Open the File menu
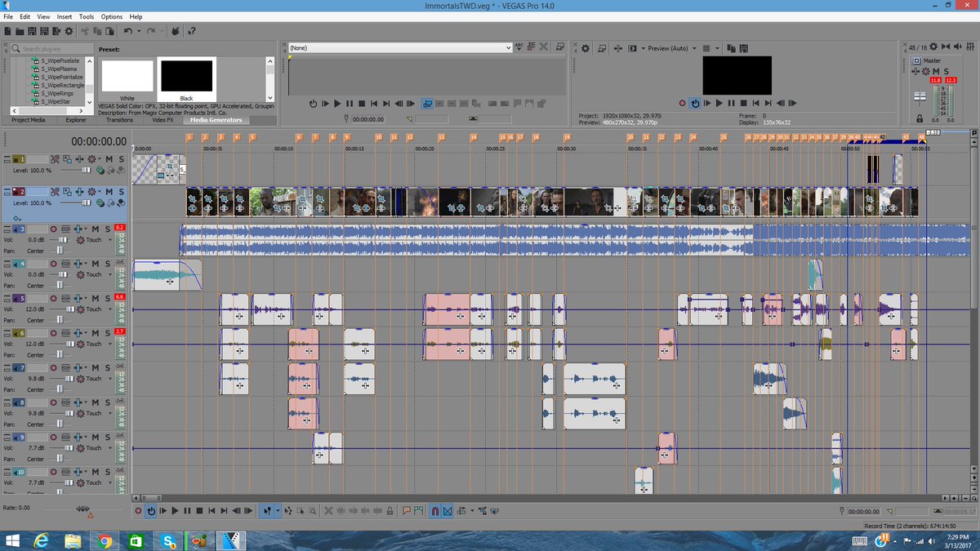 coord(8,16)
